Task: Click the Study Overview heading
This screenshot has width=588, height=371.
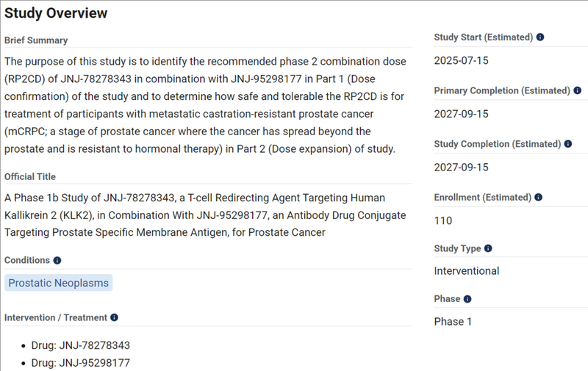Action: click(x=56, y=13)
